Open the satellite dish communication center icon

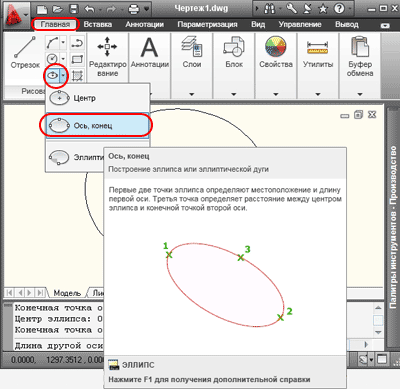point(307,9)
